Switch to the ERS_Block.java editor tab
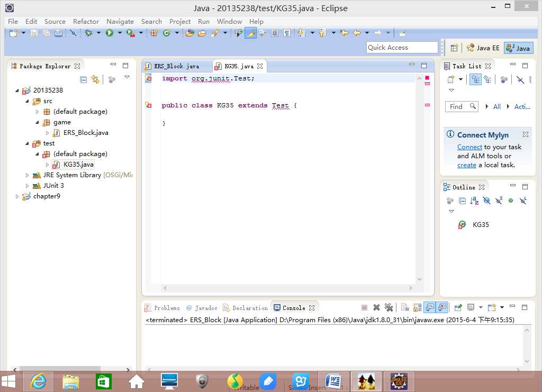Screen dimensions: 542x392 pyautogui.click(x=176, y=66)
